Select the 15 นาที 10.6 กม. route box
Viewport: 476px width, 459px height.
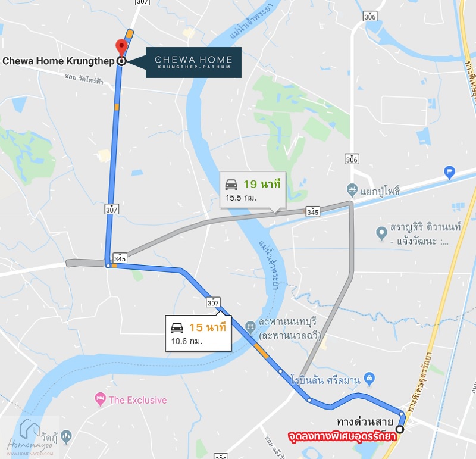click(199, 333)
